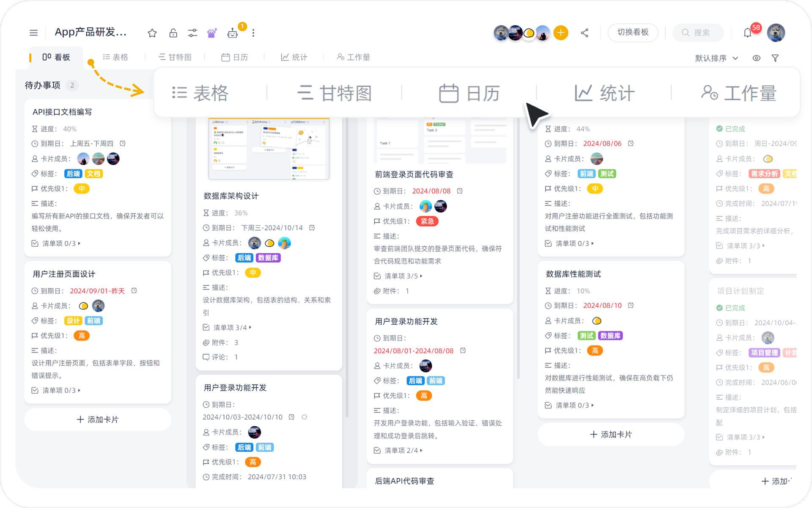This screenshot has width=812, height=508.
Task: Select the sliders settings icon next to the lock
Action: (192, 33)
